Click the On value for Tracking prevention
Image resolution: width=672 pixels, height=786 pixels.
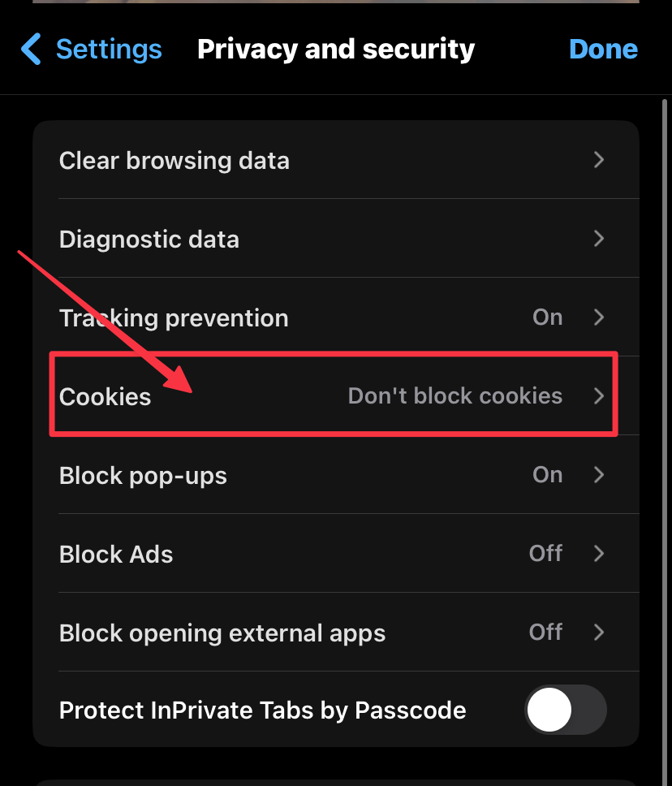pyautogui.click(x=547, y=317)
